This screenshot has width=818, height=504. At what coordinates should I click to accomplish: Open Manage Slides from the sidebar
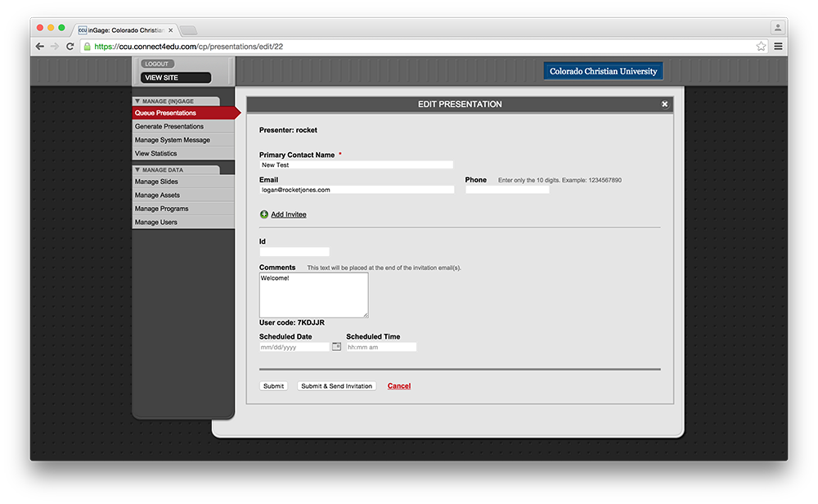[156, 182]
